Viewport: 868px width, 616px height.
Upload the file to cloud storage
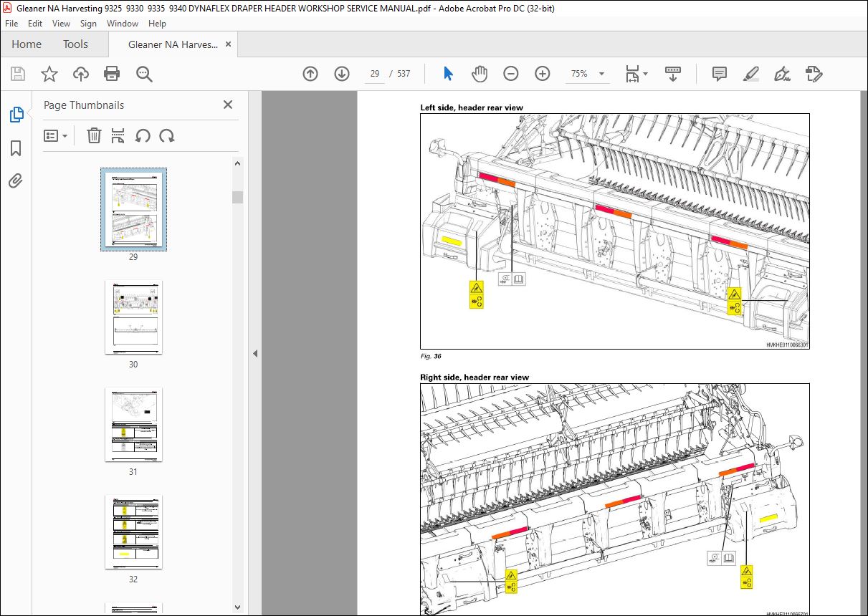[x=81, y=74]
